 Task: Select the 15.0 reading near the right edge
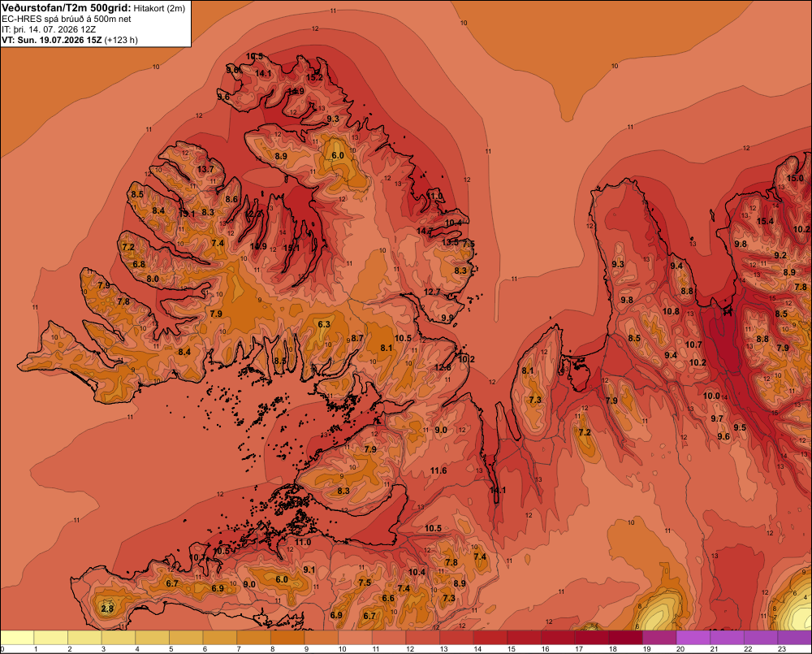(796, 178)
